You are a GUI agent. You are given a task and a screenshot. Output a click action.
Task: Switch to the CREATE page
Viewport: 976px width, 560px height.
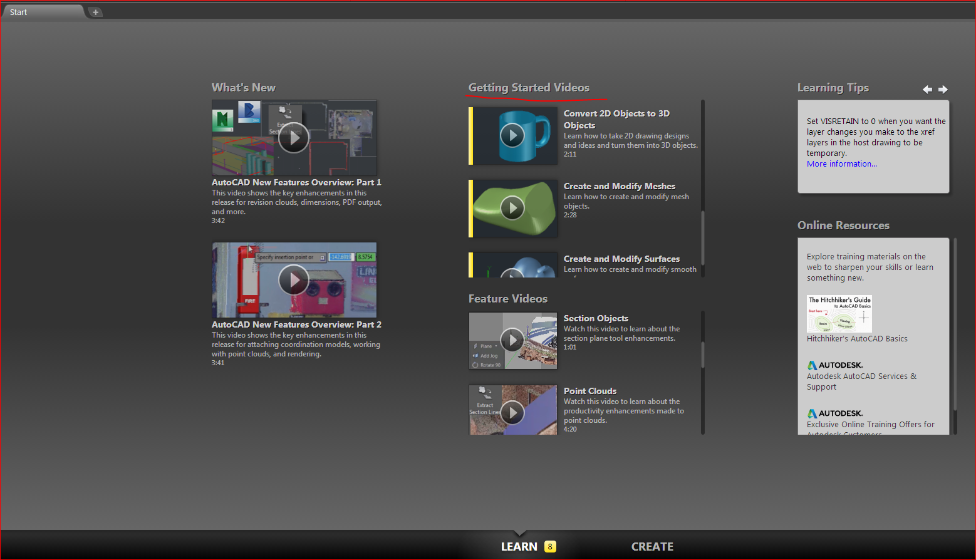[652, 546]
